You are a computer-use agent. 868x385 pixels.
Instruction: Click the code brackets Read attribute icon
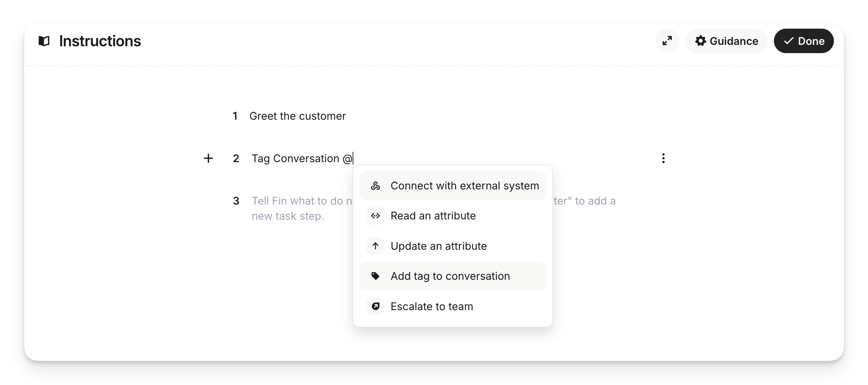coord(375,216)
